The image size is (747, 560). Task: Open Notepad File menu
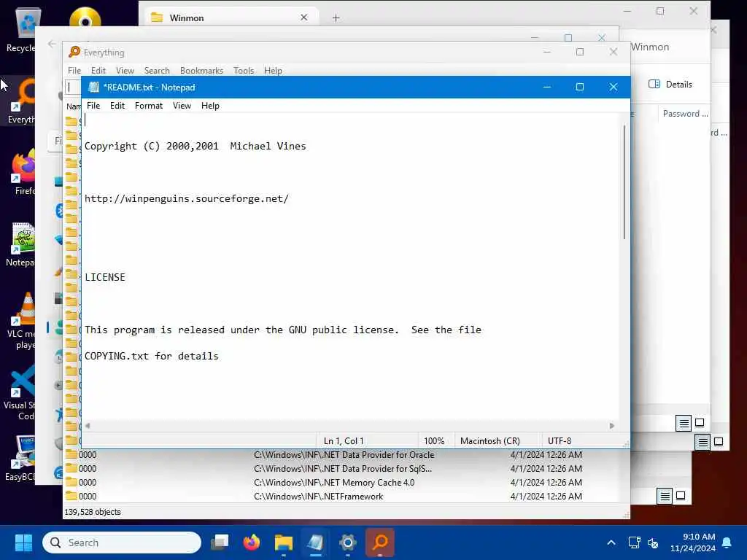pos(93,106)
